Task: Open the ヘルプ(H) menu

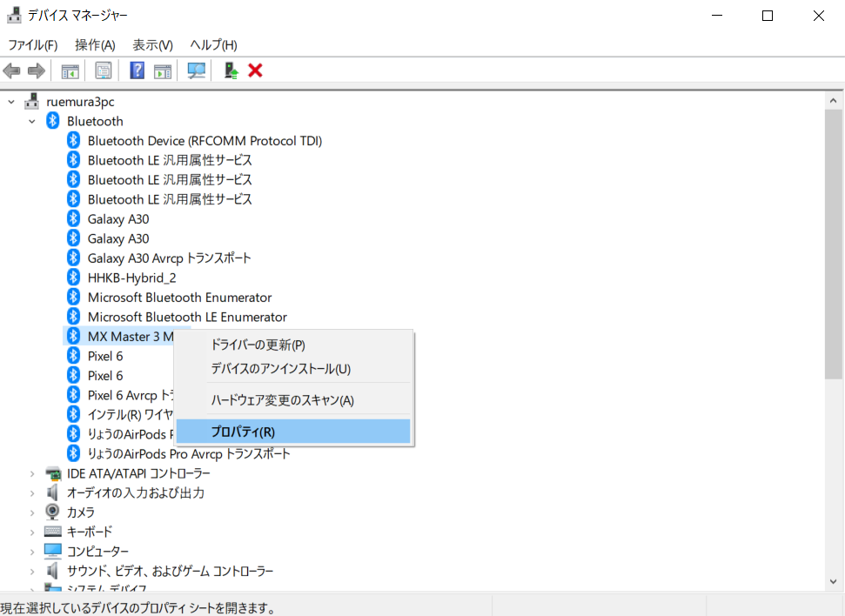Action: click(213, 44)
